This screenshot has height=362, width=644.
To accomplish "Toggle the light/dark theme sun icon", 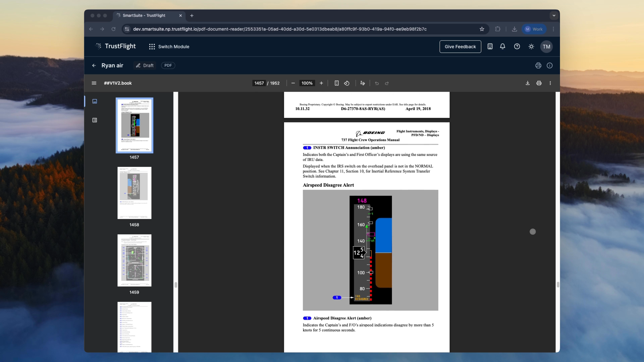I will [531, 47].
